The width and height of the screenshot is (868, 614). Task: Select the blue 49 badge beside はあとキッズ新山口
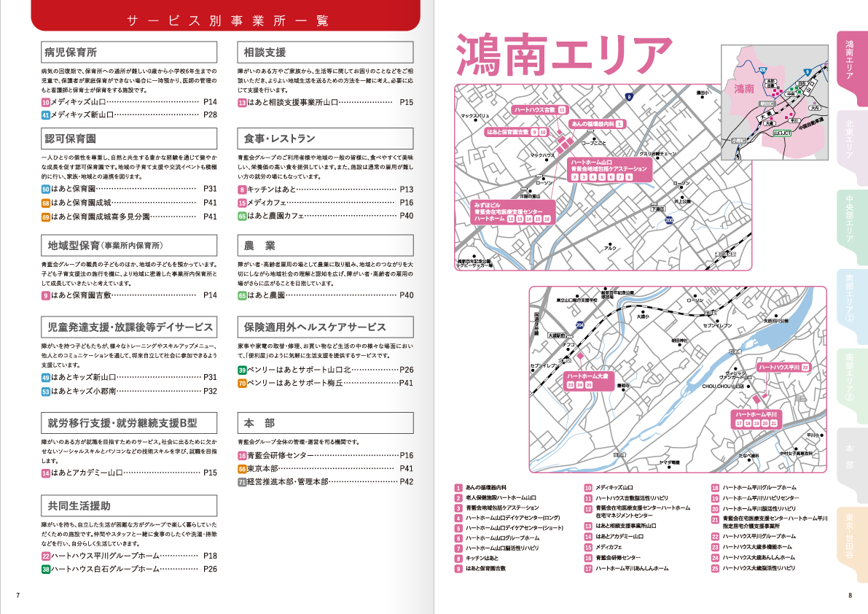point(45,378)
